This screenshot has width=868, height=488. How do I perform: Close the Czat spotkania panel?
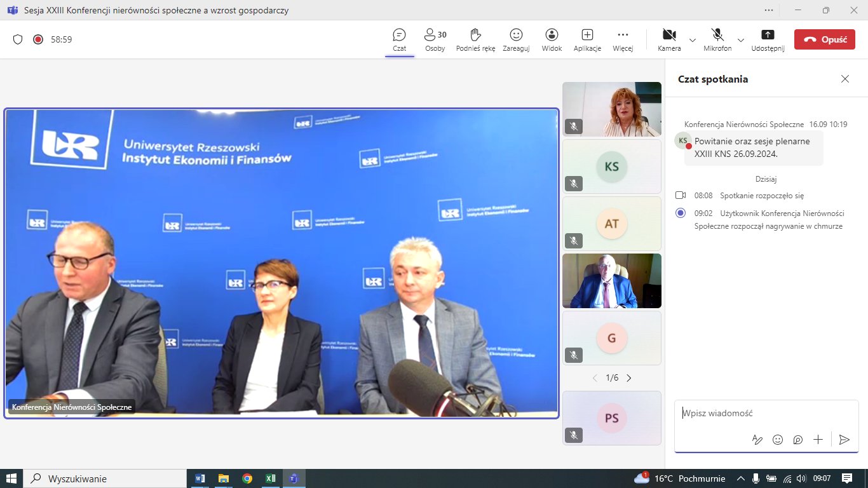844,79
